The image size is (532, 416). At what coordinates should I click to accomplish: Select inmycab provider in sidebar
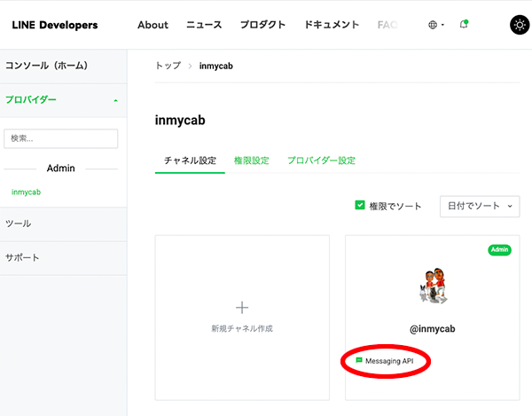point(26,192)
